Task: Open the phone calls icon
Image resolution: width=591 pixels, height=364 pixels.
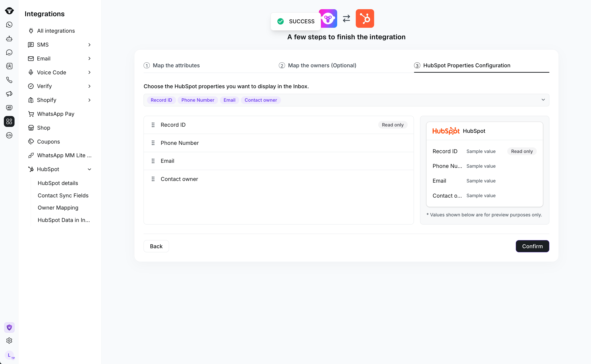Action: pos(9,80)
